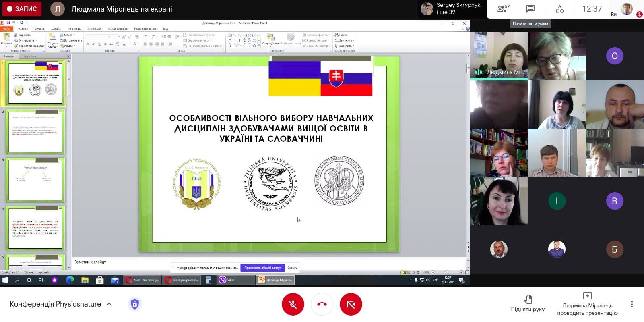
Task: Click Восстановить slide reset
Action: click(71, 40)
